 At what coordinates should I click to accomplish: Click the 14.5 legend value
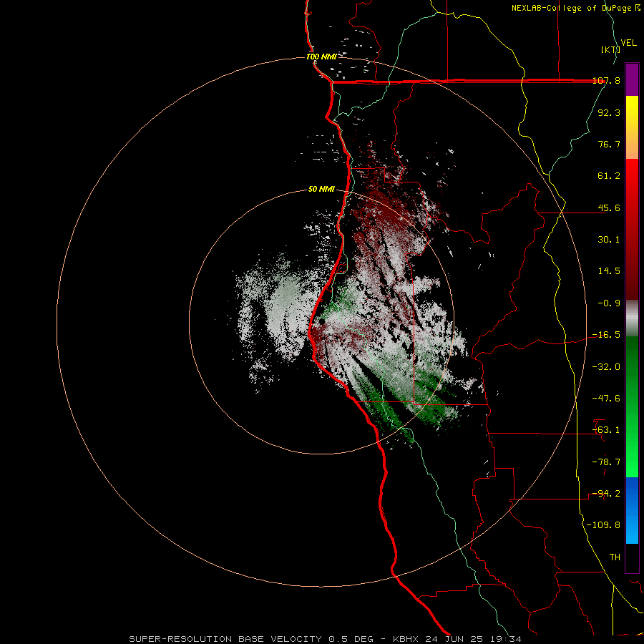click(609, 271)
